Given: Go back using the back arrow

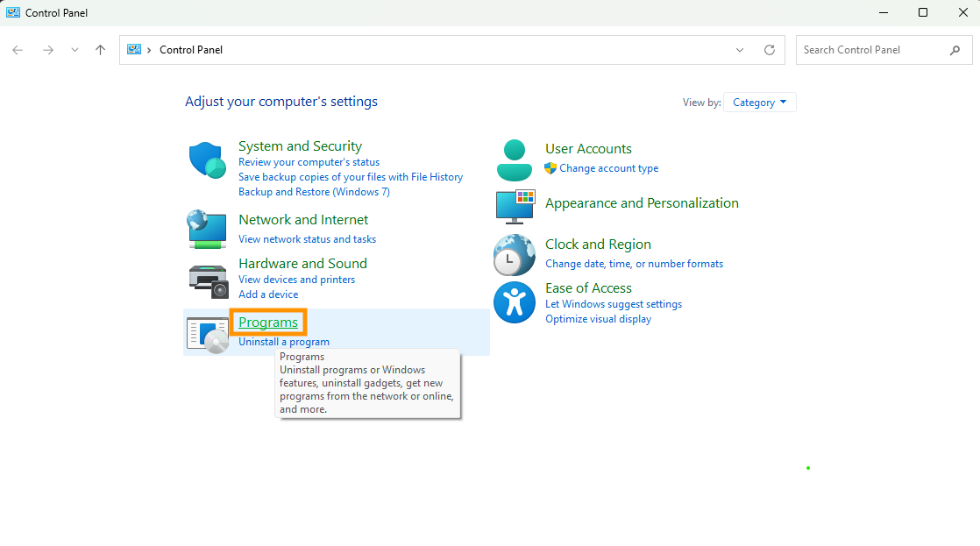Looking at the screenshot, I should (18, 50).
